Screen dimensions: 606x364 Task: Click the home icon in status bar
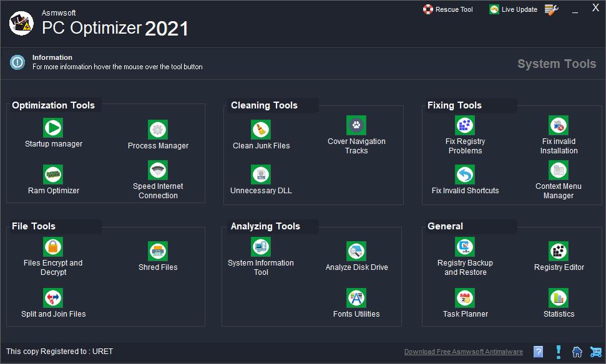577,352
